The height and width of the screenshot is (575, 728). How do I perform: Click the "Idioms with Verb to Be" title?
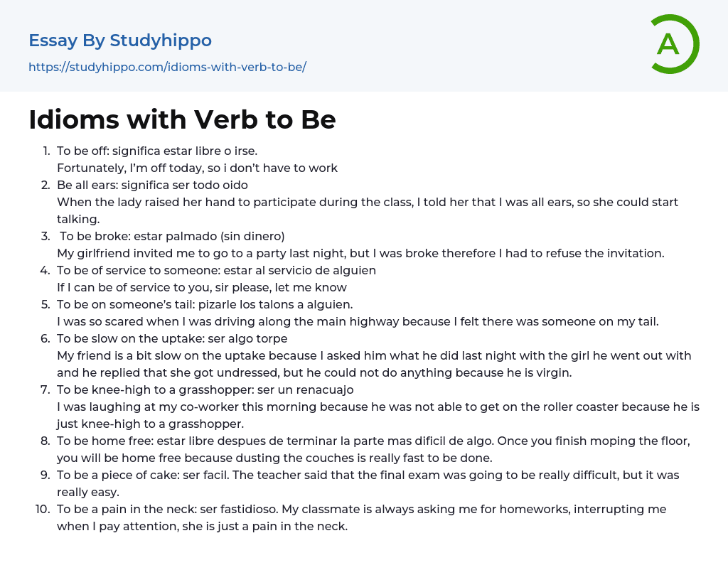pyautogui.click(x=182, y=119)
